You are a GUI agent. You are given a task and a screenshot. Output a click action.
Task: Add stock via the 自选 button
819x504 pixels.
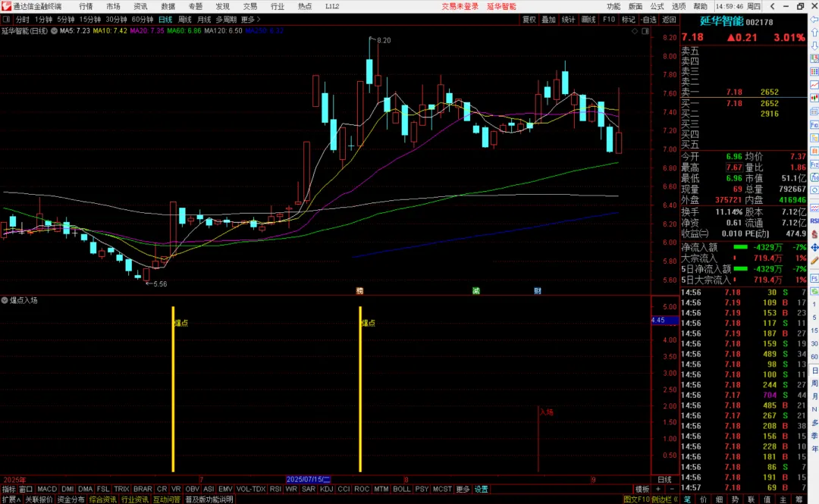coord(648,20)
